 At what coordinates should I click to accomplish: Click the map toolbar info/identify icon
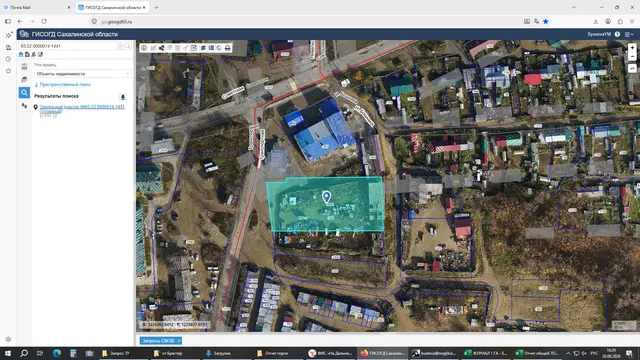click(x=144, y=48)
